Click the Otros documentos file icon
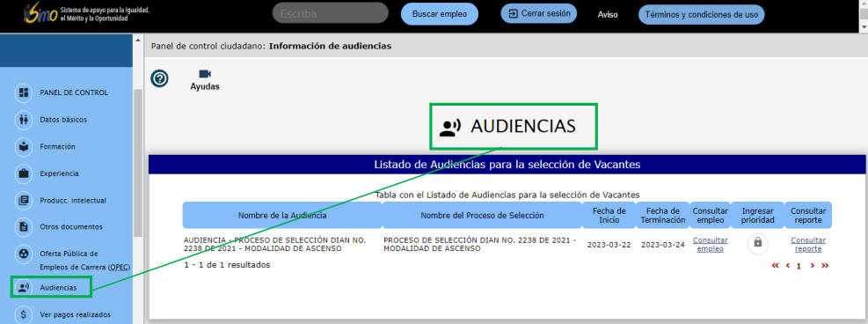The height and width of the screenshot is (324, 868). point(23,227)
